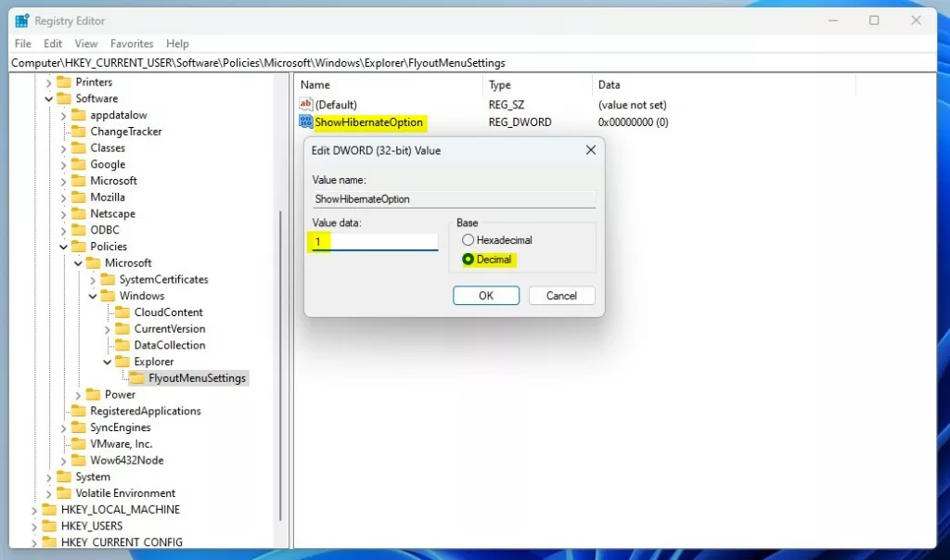
Task: Cancel the Edit DWORD dialog
Action: [561, 296]
